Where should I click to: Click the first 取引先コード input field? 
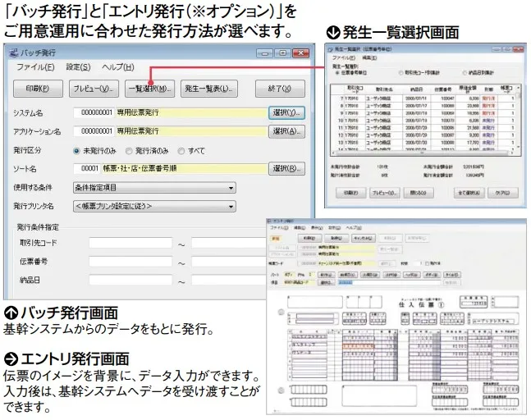(130, 244)
